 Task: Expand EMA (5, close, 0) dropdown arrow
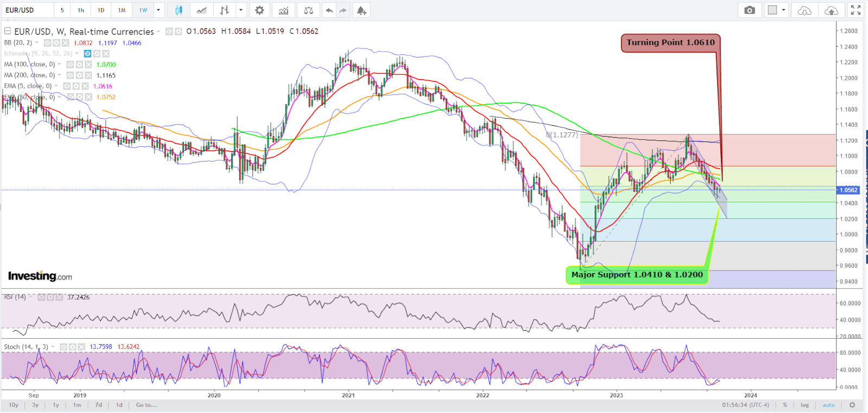click(x=56, y=86)
